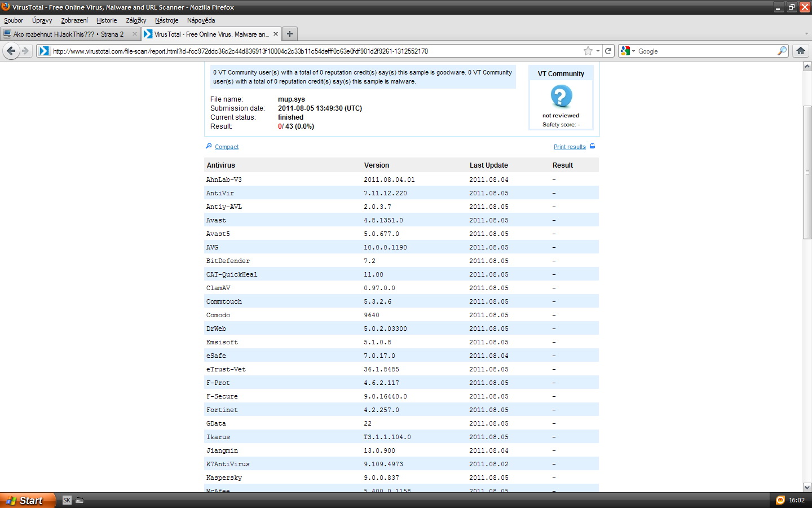Click the VT Community question mark icon
The image size is (812, 508).
point(561,97)
